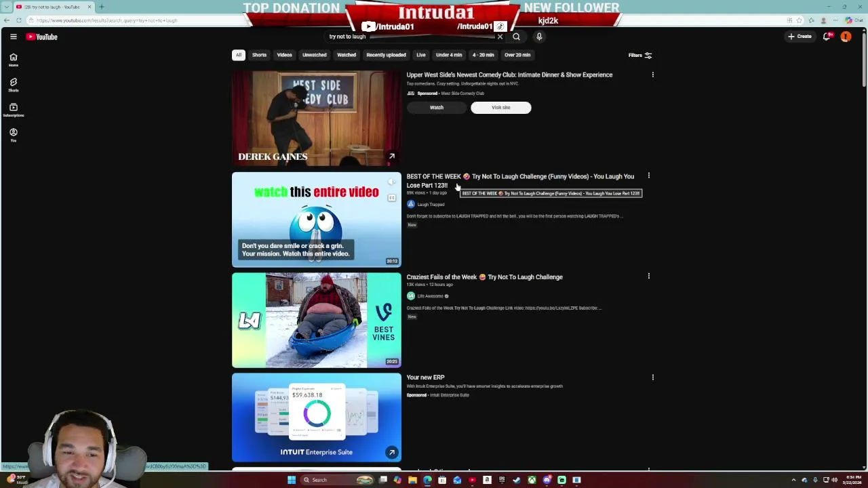Select the All filter chip
This screenshot has height=488, width=868.
pos(239,55)
